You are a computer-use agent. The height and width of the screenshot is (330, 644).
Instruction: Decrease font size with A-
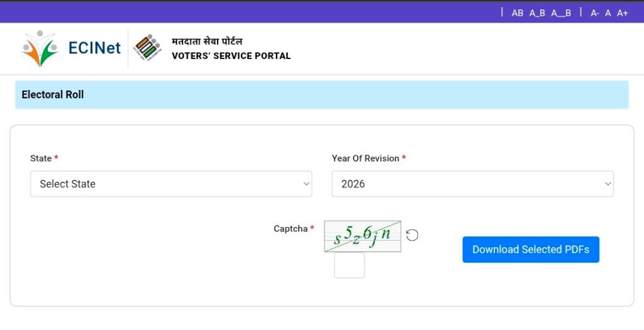pos(594,13)
